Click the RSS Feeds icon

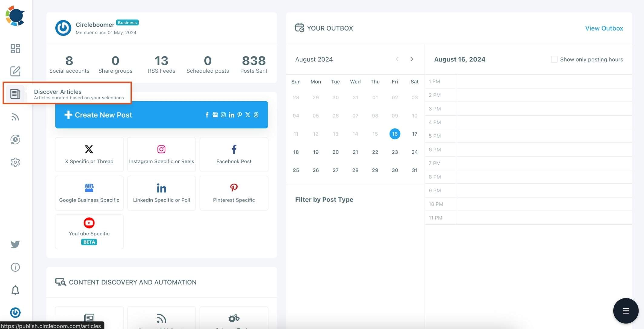(15, 117)
